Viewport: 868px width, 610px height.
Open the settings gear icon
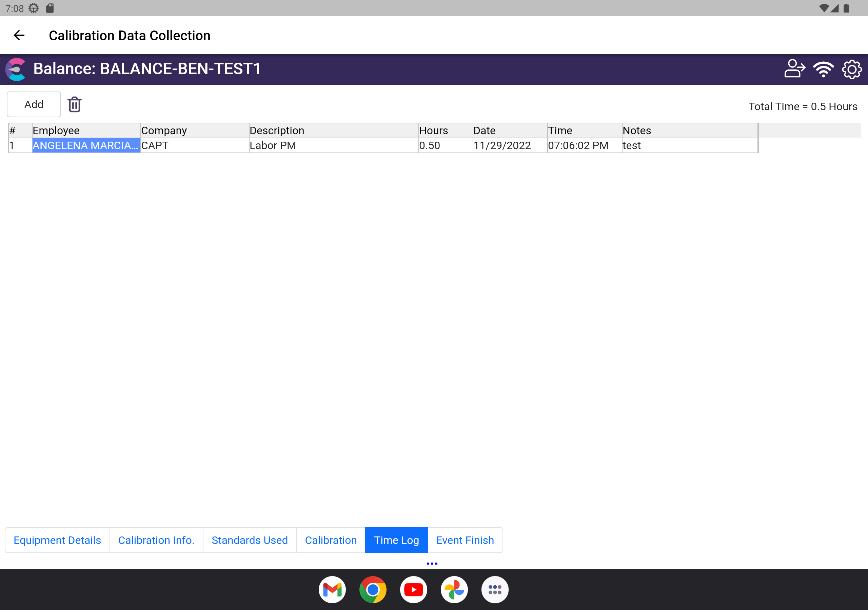pos(852,69)
